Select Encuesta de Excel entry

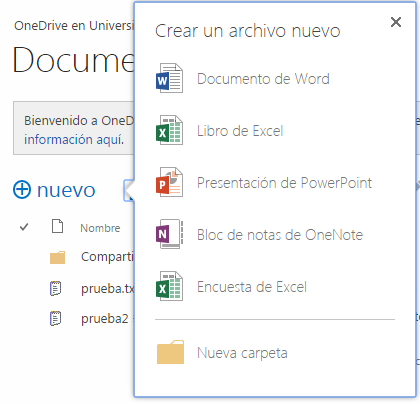tap(252, 287)
